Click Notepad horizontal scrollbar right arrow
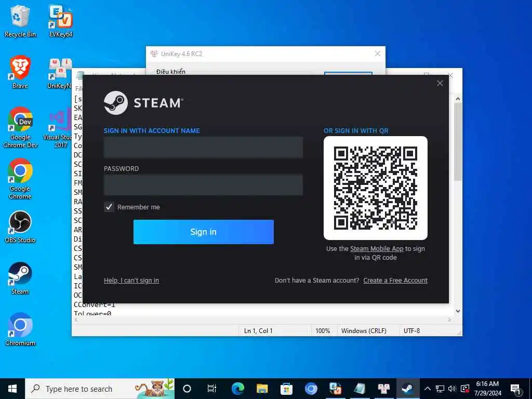 point(449,320)
